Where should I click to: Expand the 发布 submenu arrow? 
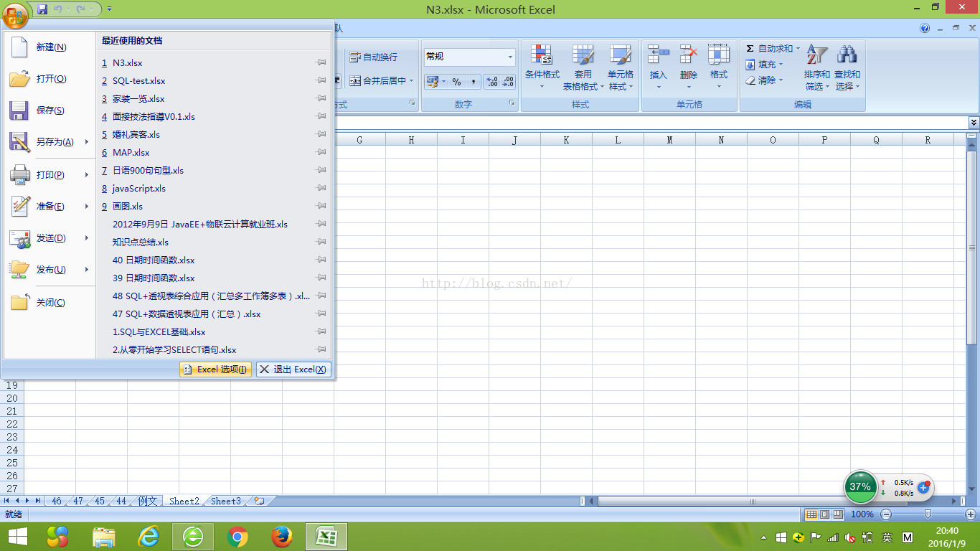(87, 270)
